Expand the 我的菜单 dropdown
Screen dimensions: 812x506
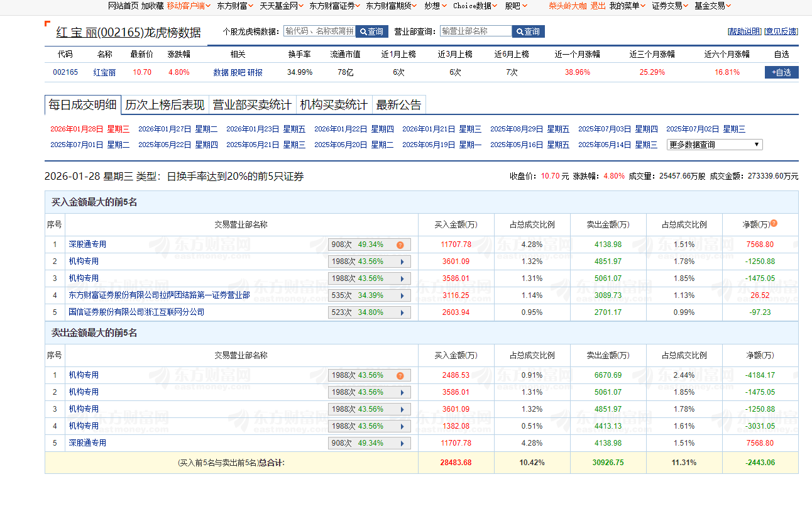pyautogui.click(x=628, y=6)
